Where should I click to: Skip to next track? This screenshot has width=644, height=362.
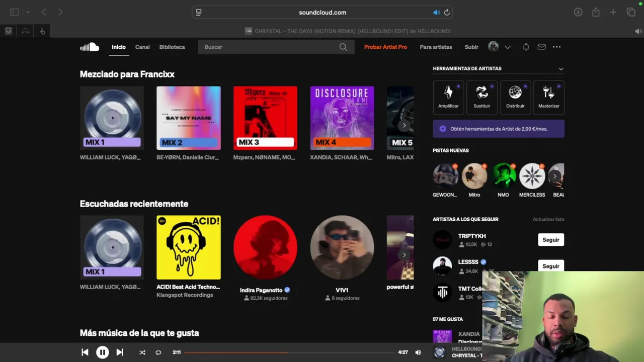tap(120, 352)
